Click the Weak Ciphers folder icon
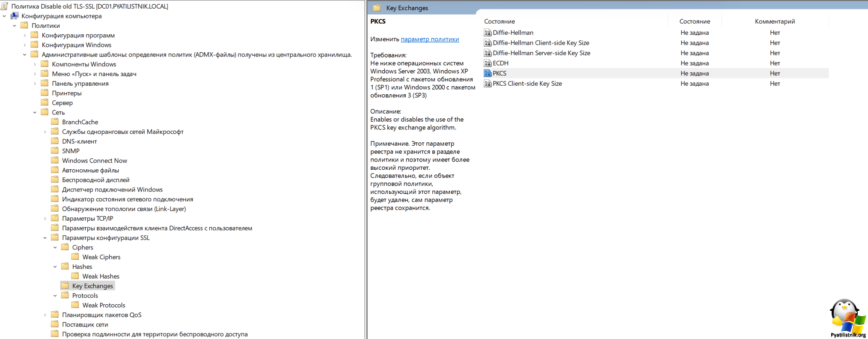The width and height of the screenshot is (868, 339). click(x=75, y=257)
